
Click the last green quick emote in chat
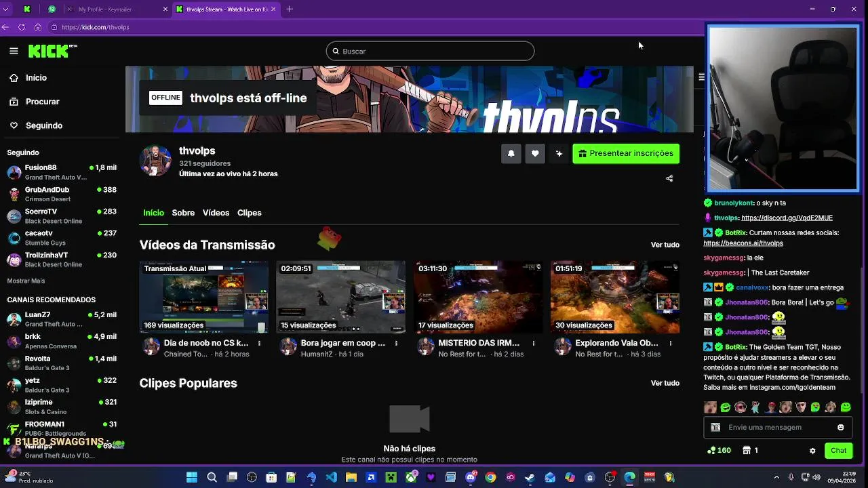(846, 407)
